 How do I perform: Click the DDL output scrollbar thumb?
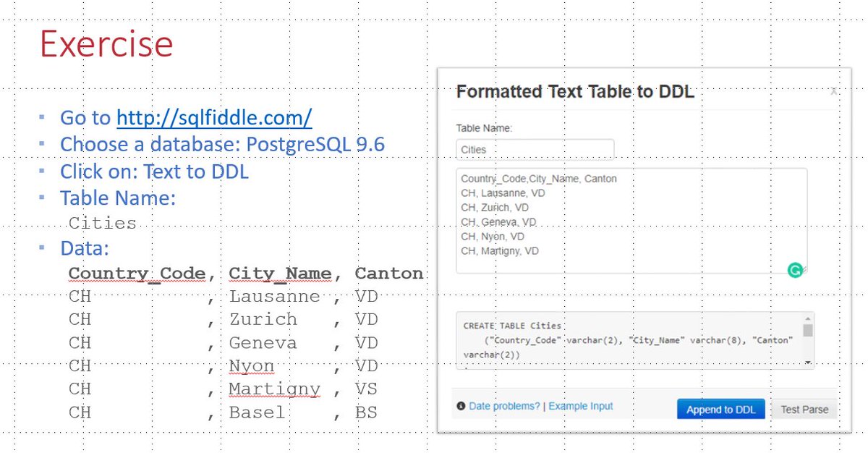[807, 331]
